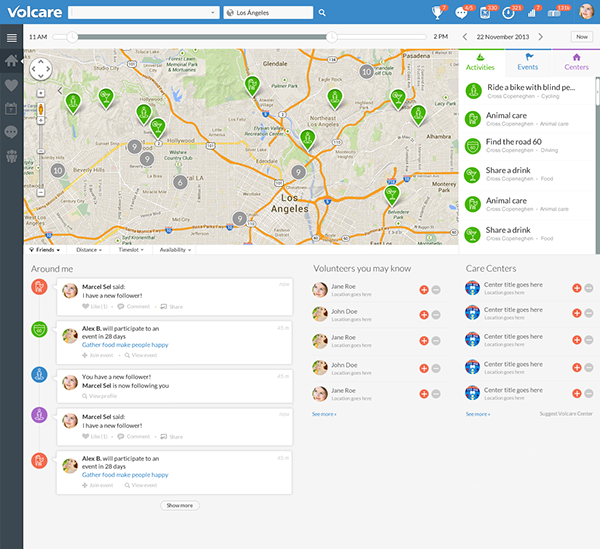Click the Show more button
The width and height of the screenshot is (600, 549).
[180, 505]
